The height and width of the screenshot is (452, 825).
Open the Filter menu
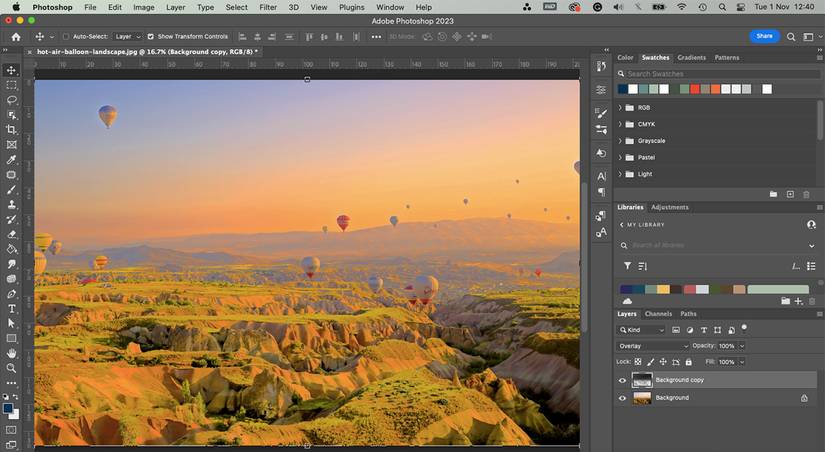[268, 7]
